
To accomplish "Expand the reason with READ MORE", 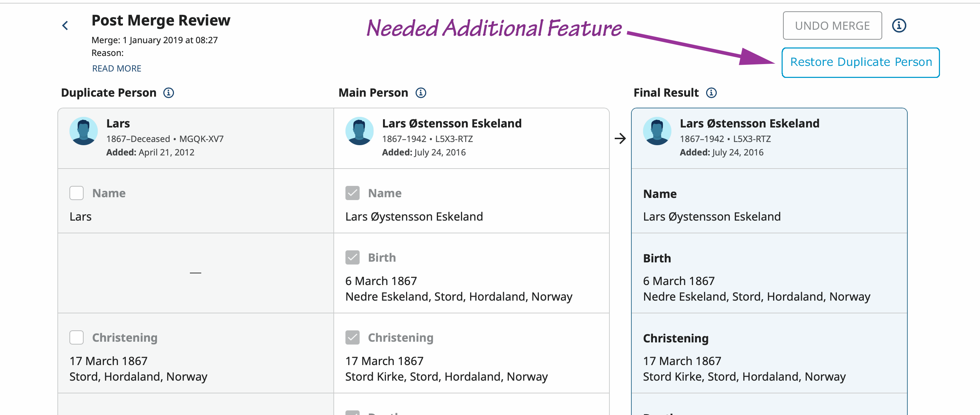I will click(x=117, y=68).
